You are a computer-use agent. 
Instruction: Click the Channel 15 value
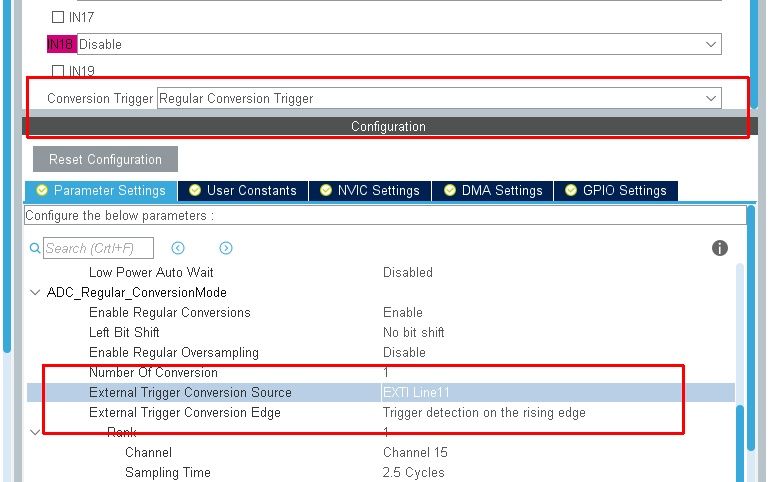click(415, 452)
